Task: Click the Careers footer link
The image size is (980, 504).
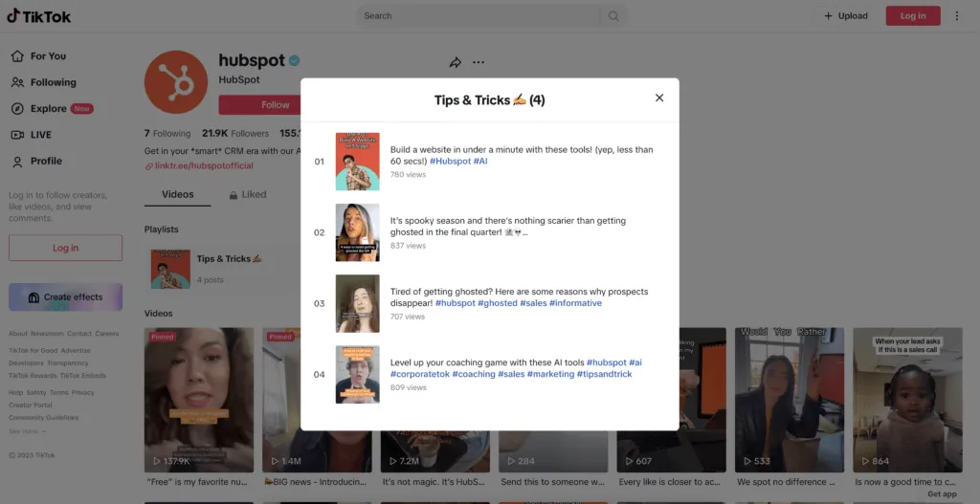Action: pos(107,334)
